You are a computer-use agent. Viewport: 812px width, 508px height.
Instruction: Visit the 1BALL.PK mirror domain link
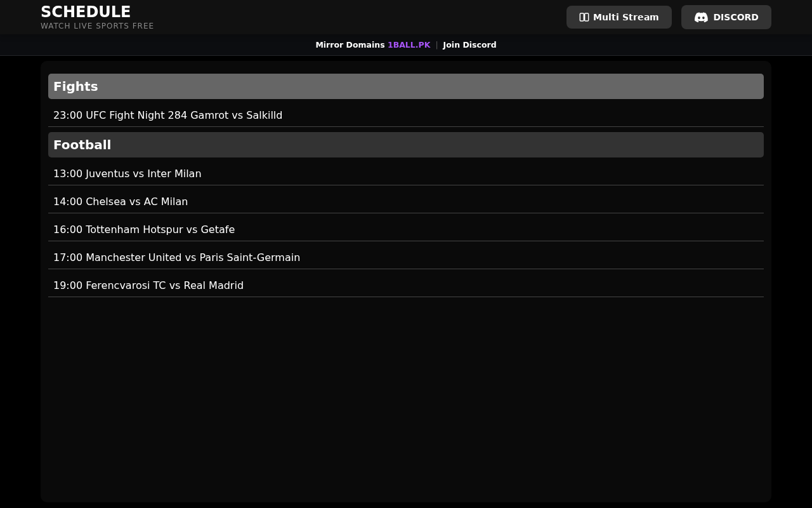(x=409, y=45)
